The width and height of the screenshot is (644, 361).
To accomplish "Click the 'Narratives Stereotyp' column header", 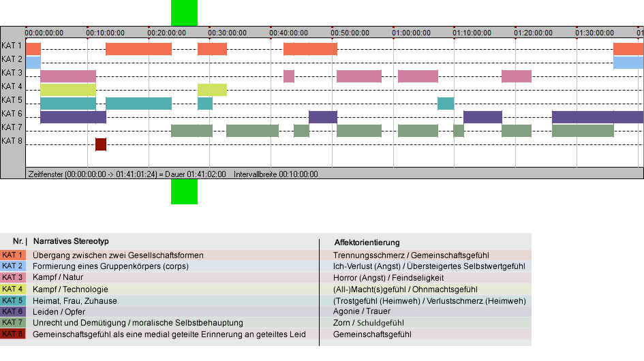I will point(71,242).
